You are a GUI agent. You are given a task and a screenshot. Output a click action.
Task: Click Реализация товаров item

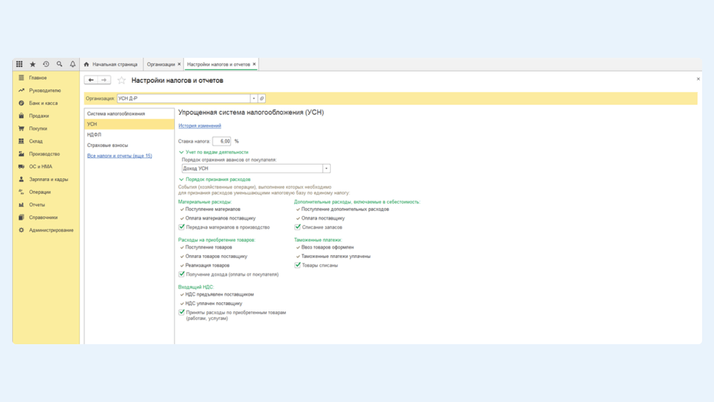pyautogui.click(x=207, y=265)
